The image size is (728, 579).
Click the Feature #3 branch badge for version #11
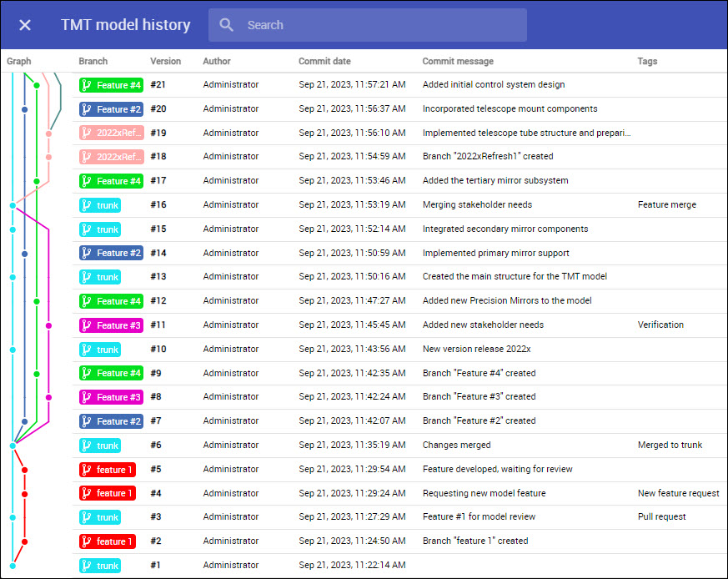pyautogui.click(x=111, y=325)
